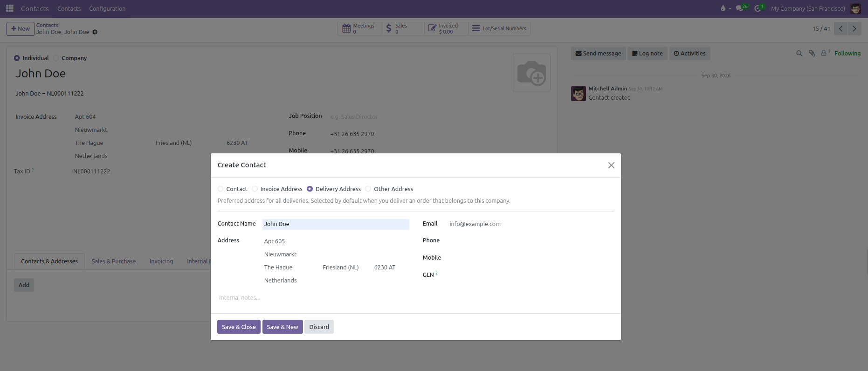Open the Contacts menu in top bar
Screen dimensions: 868x371
click(69, 8)
